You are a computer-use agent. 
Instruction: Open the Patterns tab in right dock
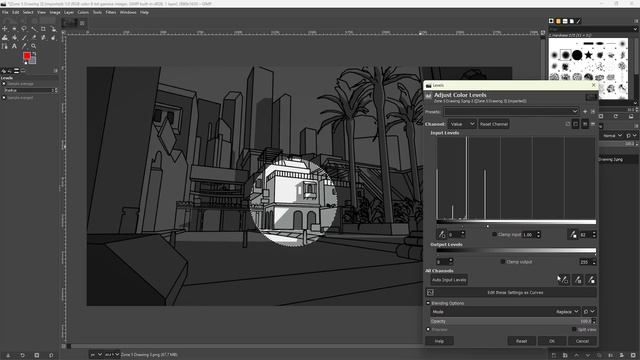point(558,21)
